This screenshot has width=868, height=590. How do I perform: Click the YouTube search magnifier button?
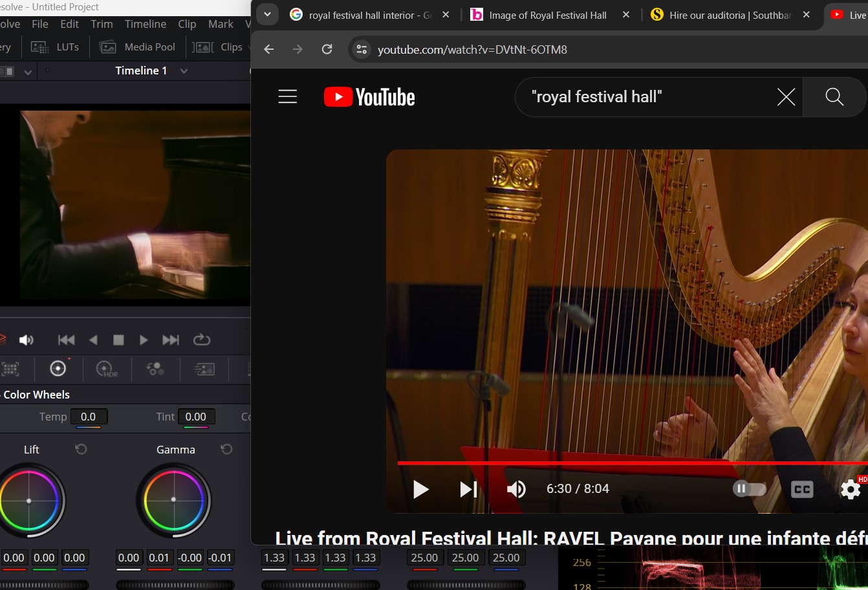coord(834,97)
